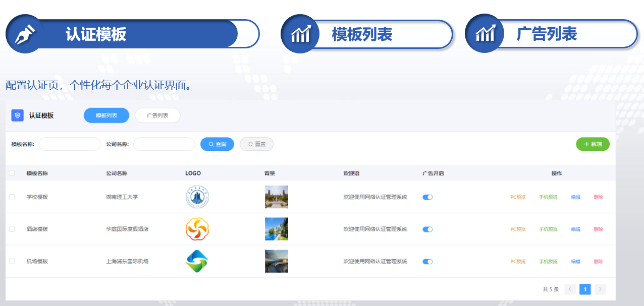Tick the checkbox for 学校模板 row

click(12, 197)
